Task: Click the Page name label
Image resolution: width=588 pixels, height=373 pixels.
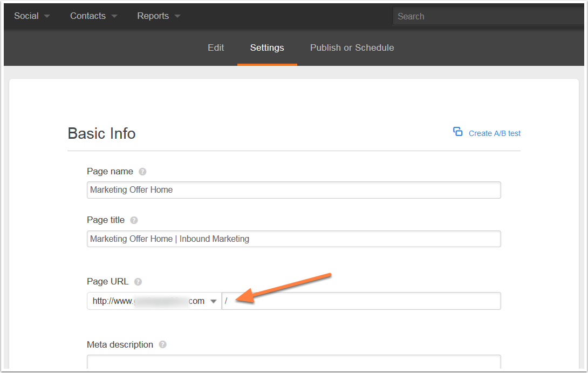Action: [110, 172]
